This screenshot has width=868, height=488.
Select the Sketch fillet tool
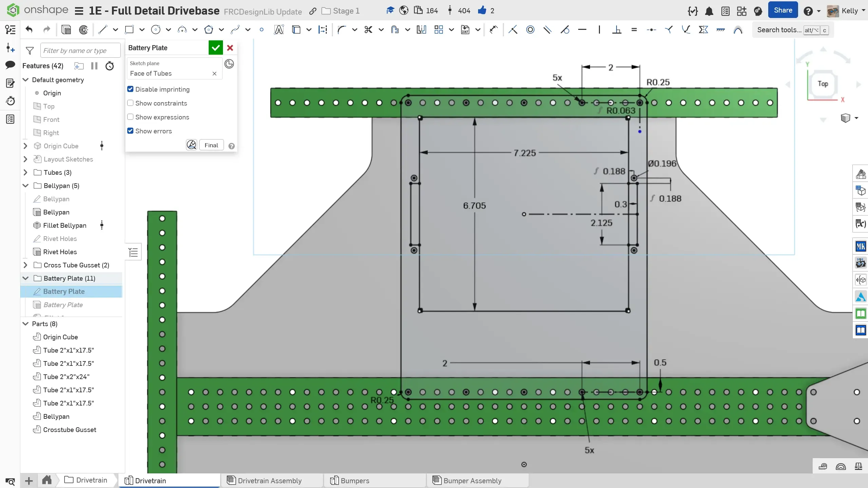341,30
